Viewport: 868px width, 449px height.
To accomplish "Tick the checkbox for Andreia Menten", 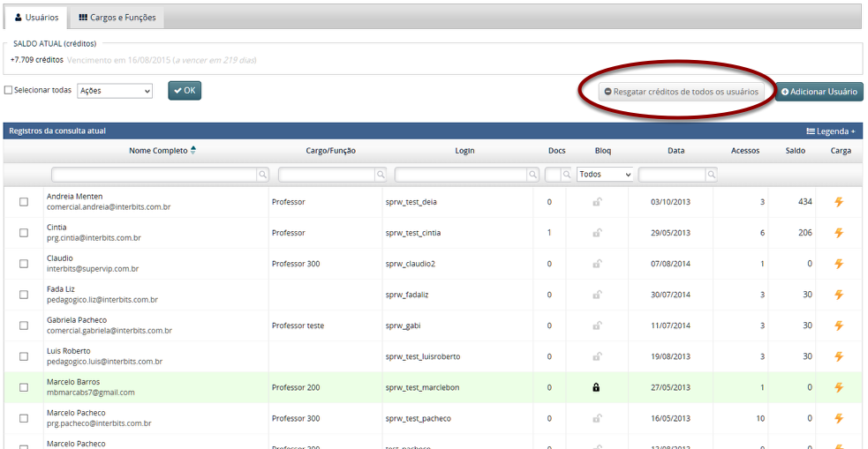I will [24, 202].
